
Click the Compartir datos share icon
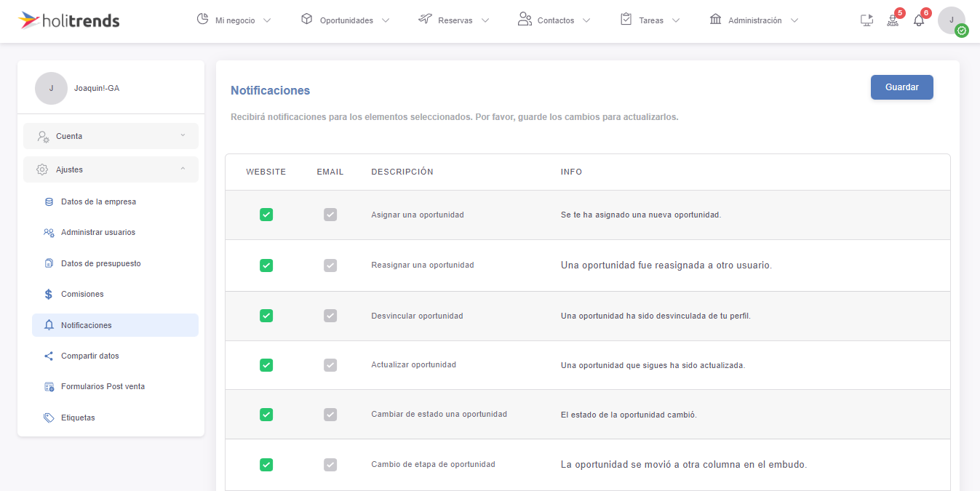pos(49,356)
